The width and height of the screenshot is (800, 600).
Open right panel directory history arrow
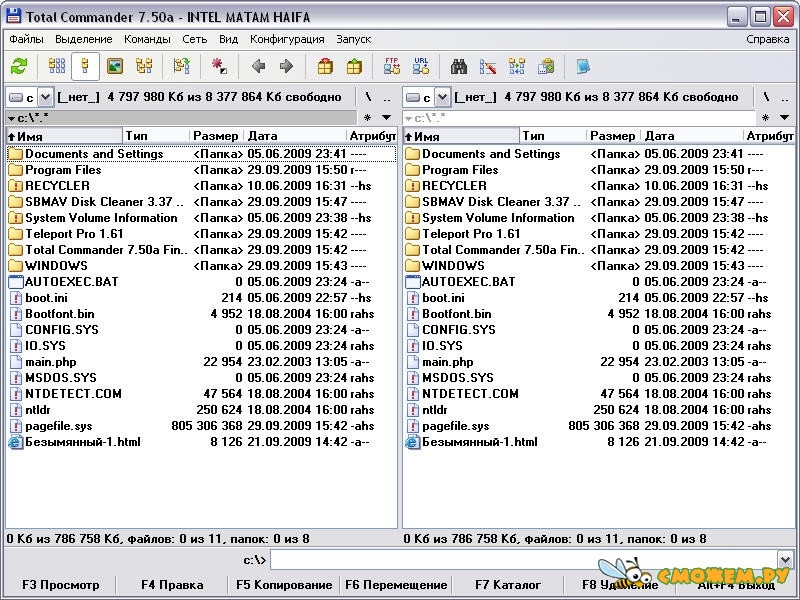point(784,118)
